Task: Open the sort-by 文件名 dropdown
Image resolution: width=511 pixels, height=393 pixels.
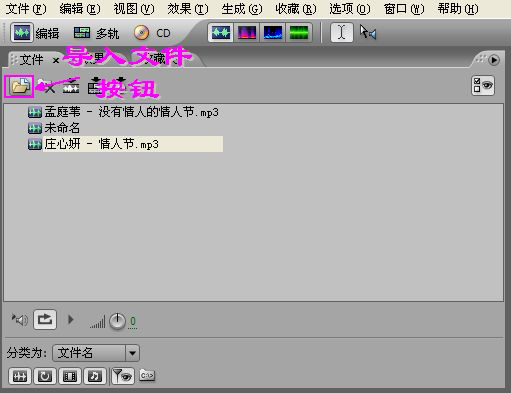Action: 96,353
